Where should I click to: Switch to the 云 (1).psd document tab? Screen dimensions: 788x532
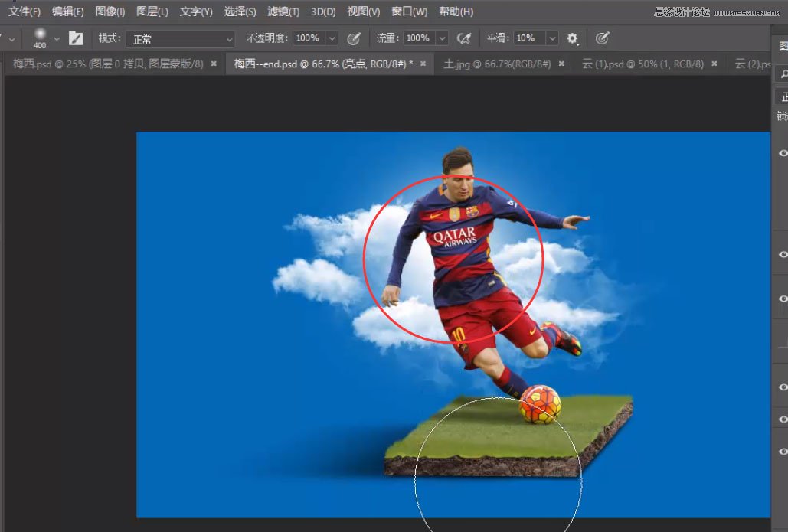coord(642,64)
